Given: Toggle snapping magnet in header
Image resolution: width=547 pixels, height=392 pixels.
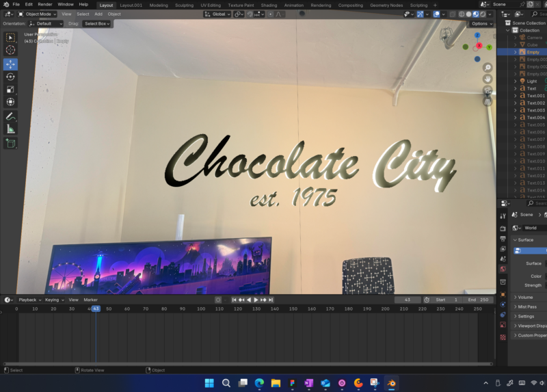Looking at the screenshot, I should pyautogui.click(x=250, y=14).
